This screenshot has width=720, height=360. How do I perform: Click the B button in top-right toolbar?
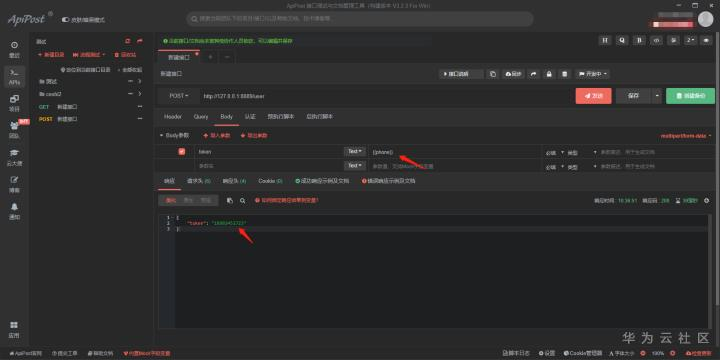coord(639,40)
